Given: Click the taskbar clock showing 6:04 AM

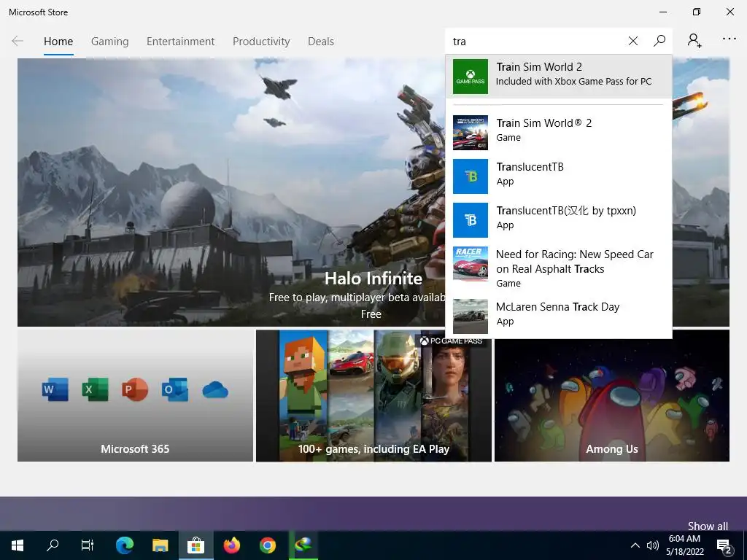Looking at the screenshot, I should [684, 545].
